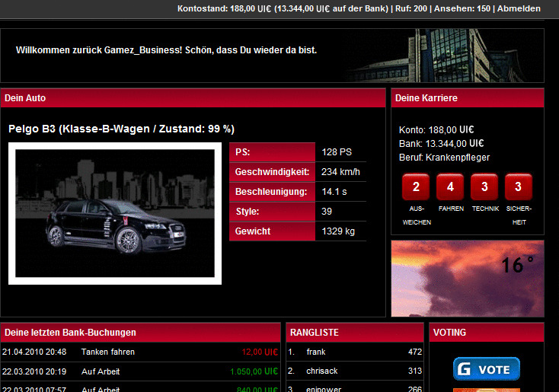Screen dimensions: 559x392
Task: Click the Tanken fahren bank entry
Action: (x=108, y=352)
